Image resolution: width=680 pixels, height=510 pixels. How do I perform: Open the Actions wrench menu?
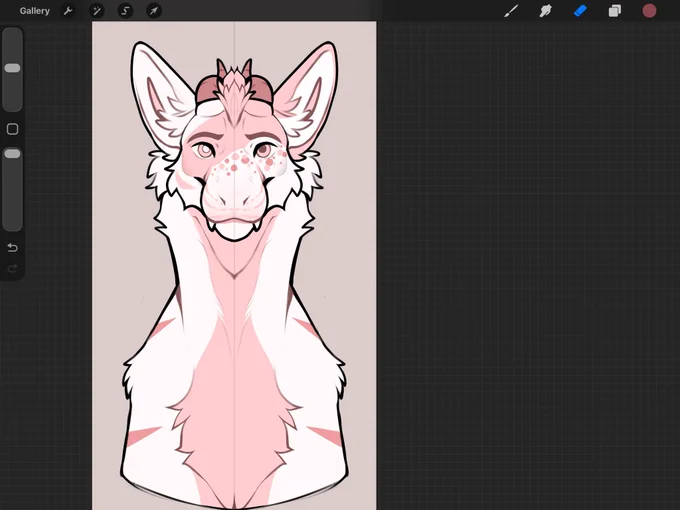[68, 11]
